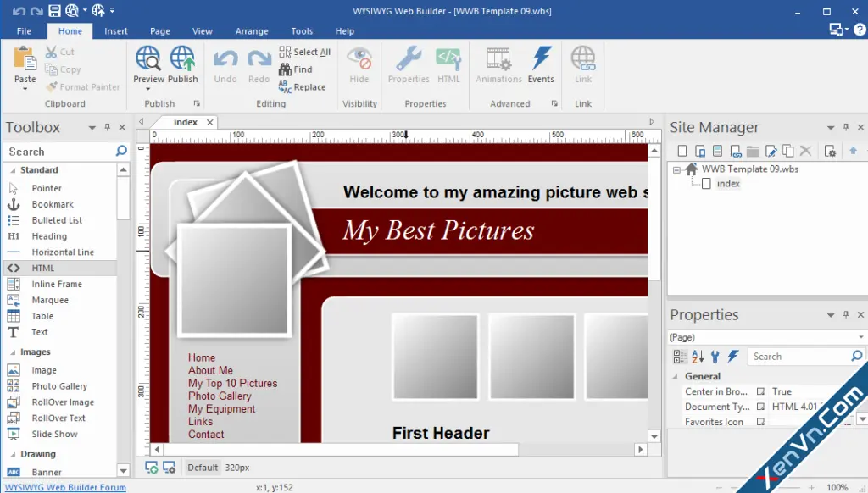This screenshot has height=493, width=868.
Task: Select the Marquee tool
Action: [50, 300]
